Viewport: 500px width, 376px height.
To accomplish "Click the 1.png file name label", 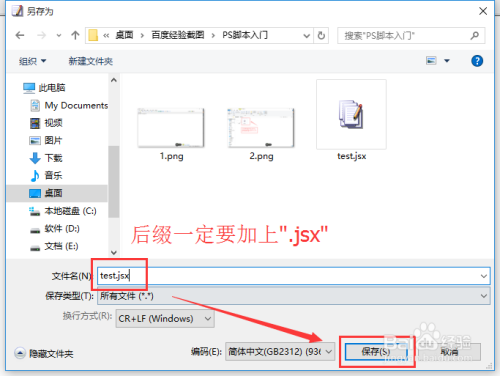I will [171, 156].
